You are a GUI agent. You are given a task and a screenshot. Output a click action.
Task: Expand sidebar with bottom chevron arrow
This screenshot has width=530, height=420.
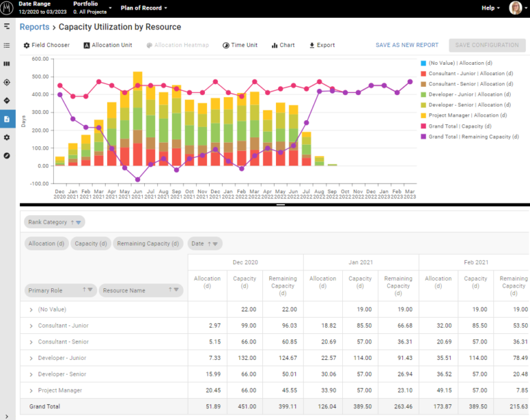pyautogui.click(x=7, y=417)
